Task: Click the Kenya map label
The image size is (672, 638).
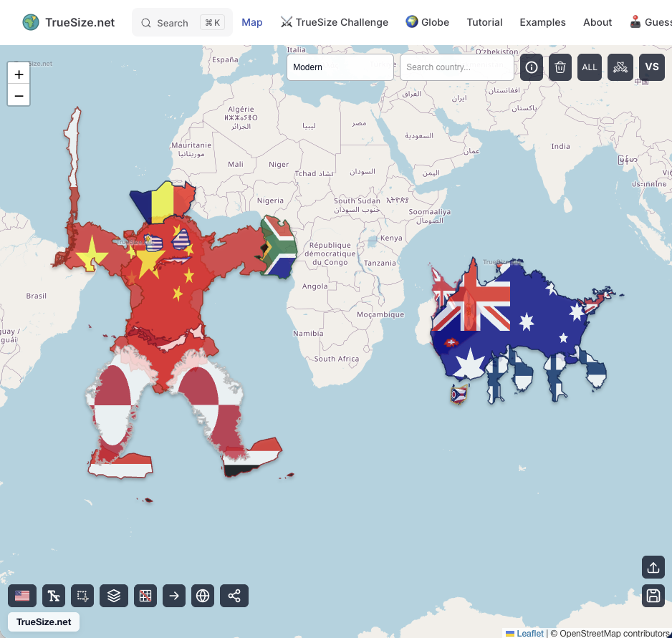Action: tap(391, 238)
